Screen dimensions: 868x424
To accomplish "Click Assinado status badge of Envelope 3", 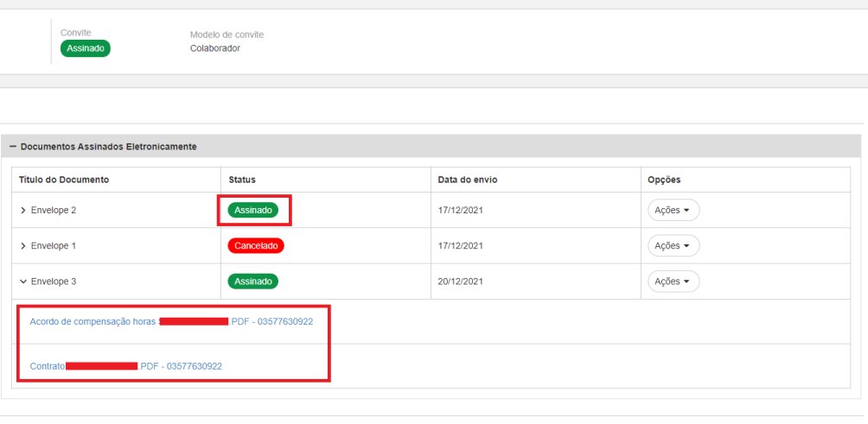I will pyautogui.click(x=253, y=282).
